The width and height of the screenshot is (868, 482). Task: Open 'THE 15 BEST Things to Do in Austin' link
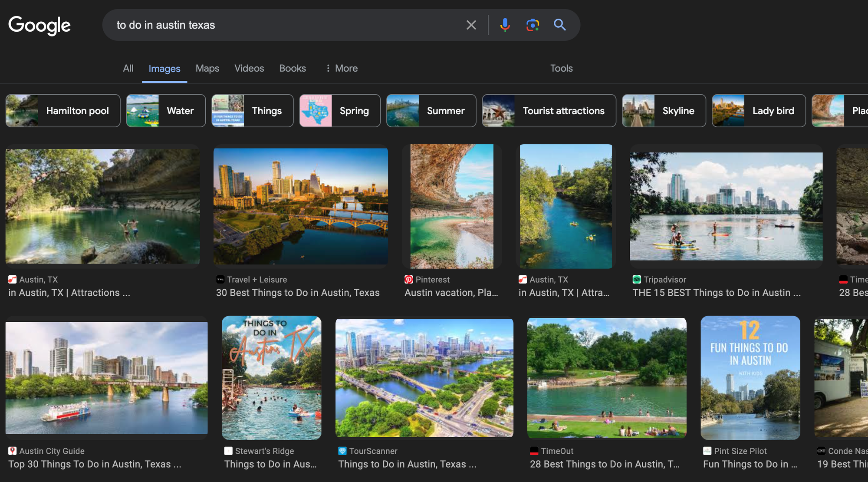pyautogui.click(x=717, y=293)
